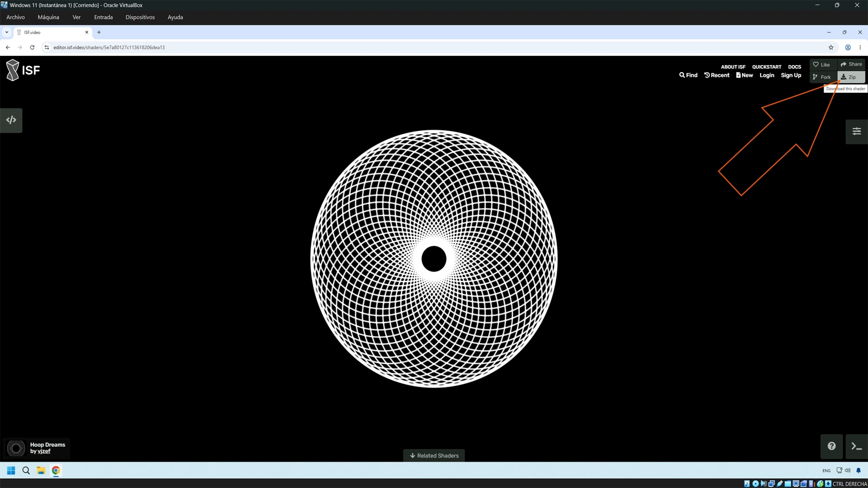Close the ISF.video tab
Image resolution: width=868 pixels, height=488 pixels.
(x=87, y=32)
